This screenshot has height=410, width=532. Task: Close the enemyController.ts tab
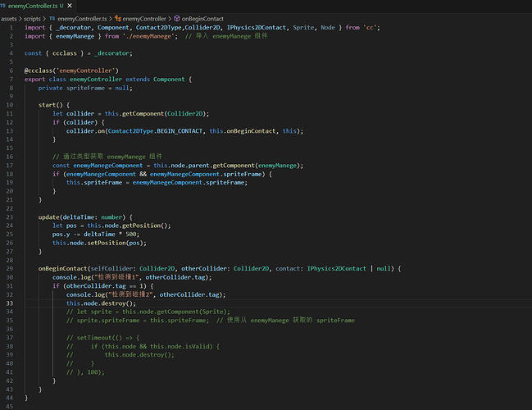click(x=70, y=6)
